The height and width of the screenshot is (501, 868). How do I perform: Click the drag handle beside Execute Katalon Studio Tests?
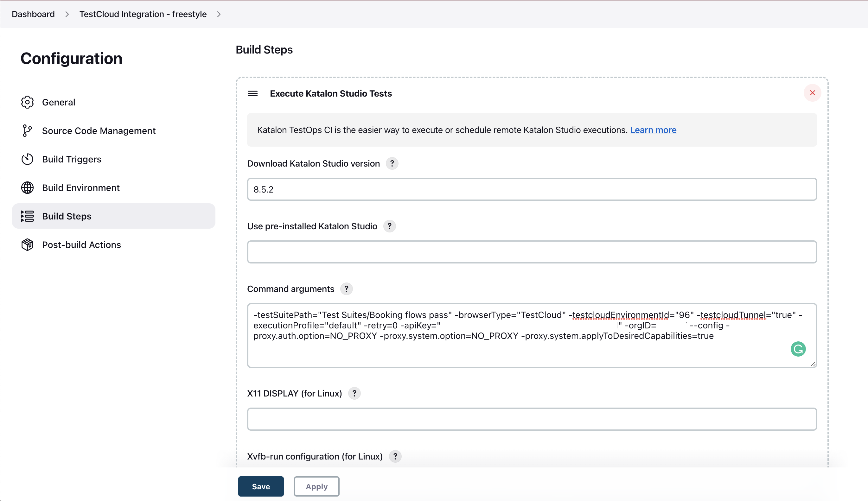(252, 93)
